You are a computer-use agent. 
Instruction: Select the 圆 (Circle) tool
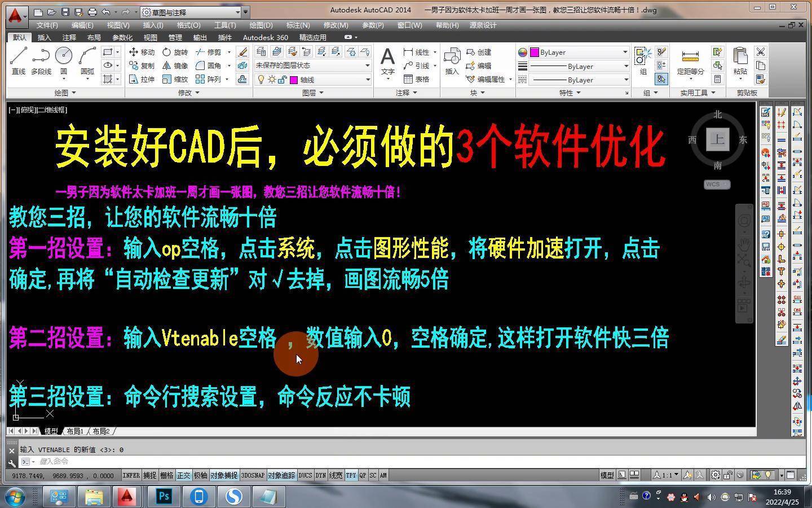[63, 60]
